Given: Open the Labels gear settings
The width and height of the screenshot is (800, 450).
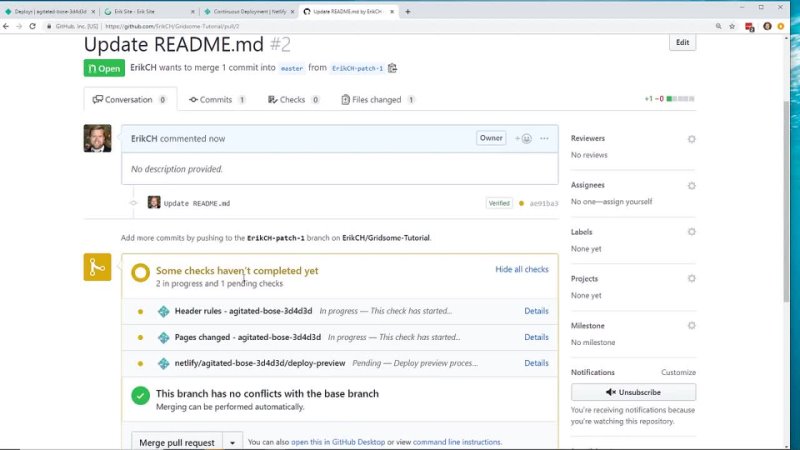Looking at the screenshot, I should (x=691, y=232).
